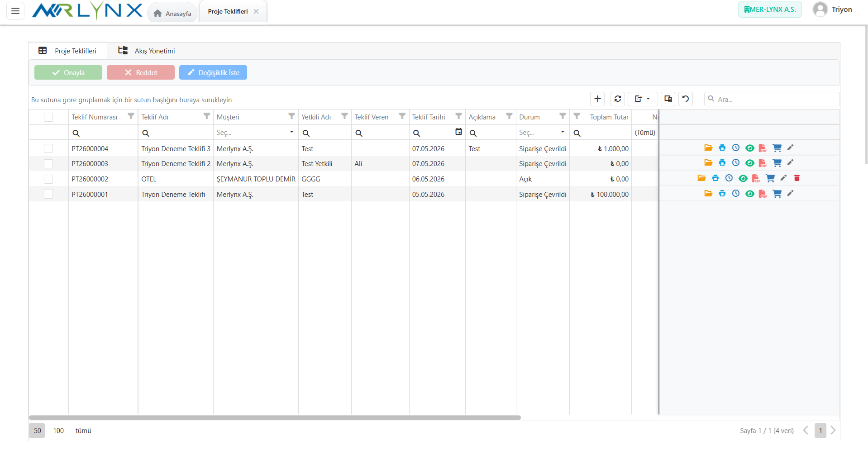Click the Onayla button
This screenshot has width=868, height=462.
pyautogui.click(x=68, y=72)
